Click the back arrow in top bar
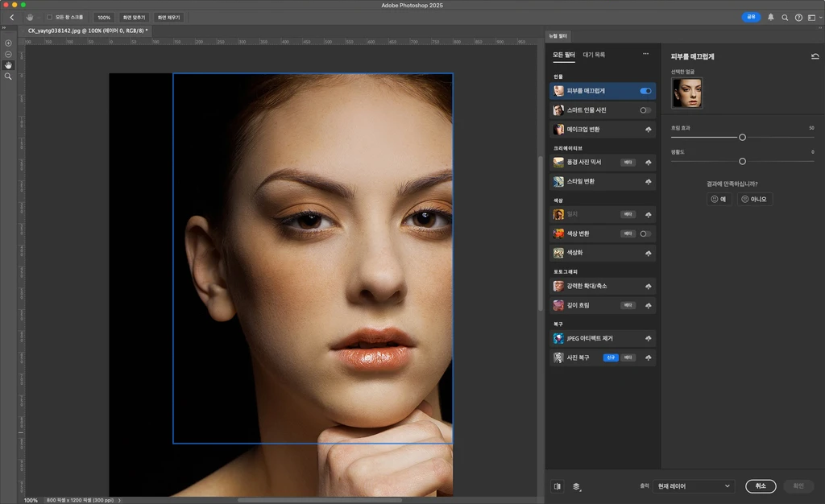The image size is (825, 504). click(x=11, y=17)
